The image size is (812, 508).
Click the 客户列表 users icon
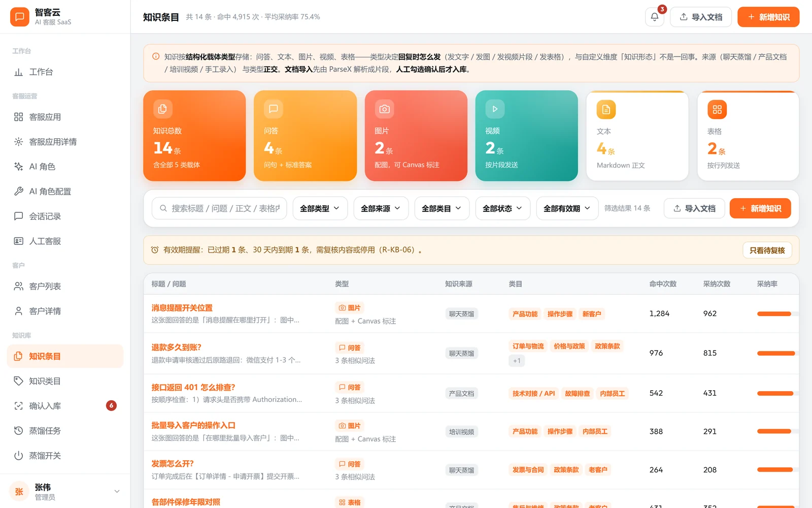point(19,287)
